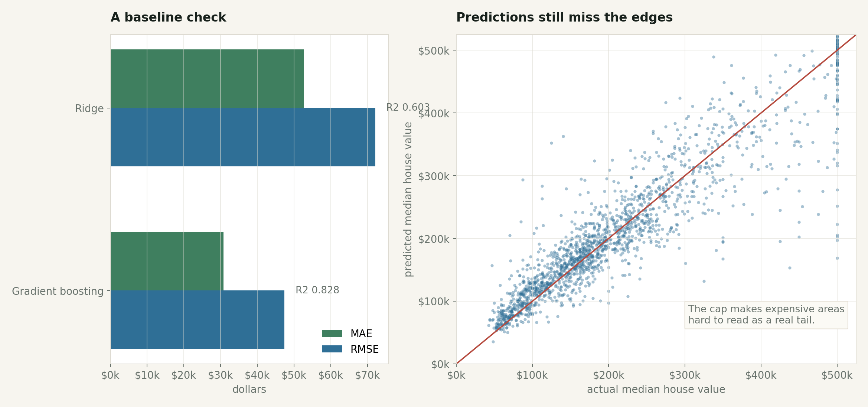Click the "predicted median house value" axis label
The height and width of the screenshot is (407, 868).
tap(408, 199)
